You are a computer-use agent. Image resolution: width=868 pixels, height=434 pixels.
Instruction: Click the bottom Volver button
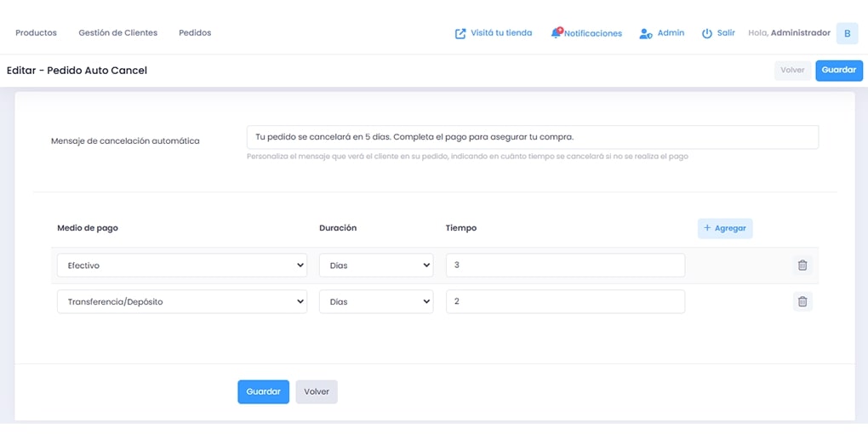coord(317,391)
